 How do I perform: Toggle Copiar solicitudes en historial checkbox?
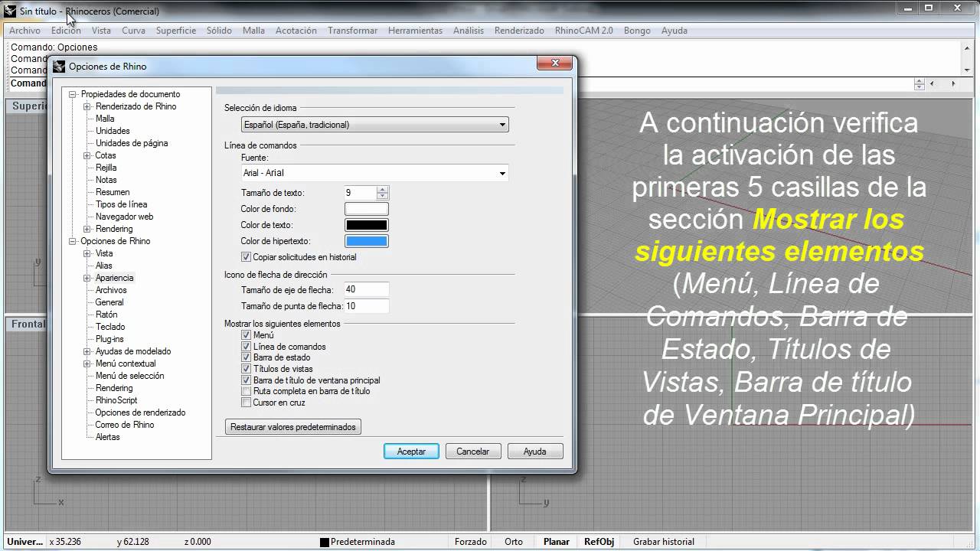pyautogui.click(x=246, y=257)
